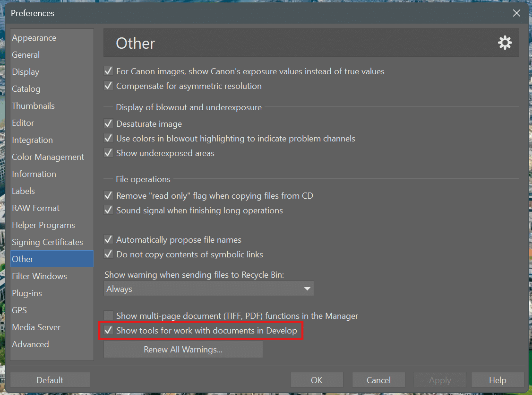Viewport: 532px width, 395px height.
Task: Toggle Show tools for work with documents in Develop
Action: 109,331
